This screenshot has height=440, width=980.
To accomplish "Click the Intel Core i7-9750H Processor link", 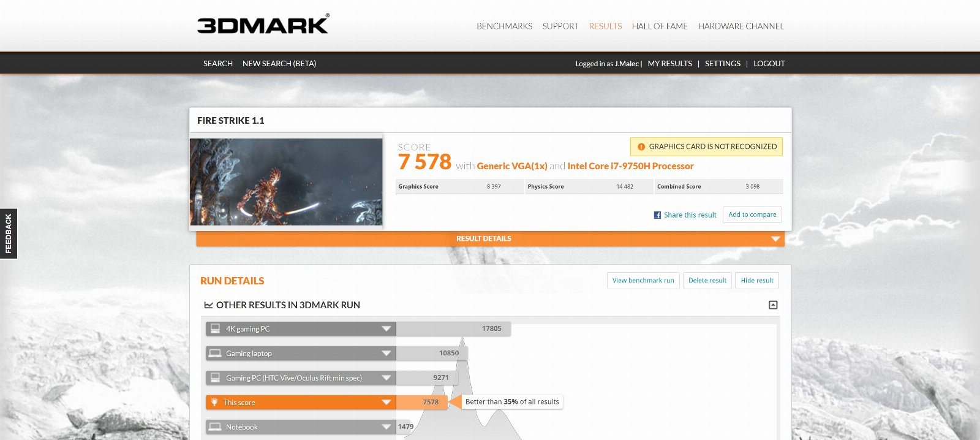I will [x=630, y=166].
